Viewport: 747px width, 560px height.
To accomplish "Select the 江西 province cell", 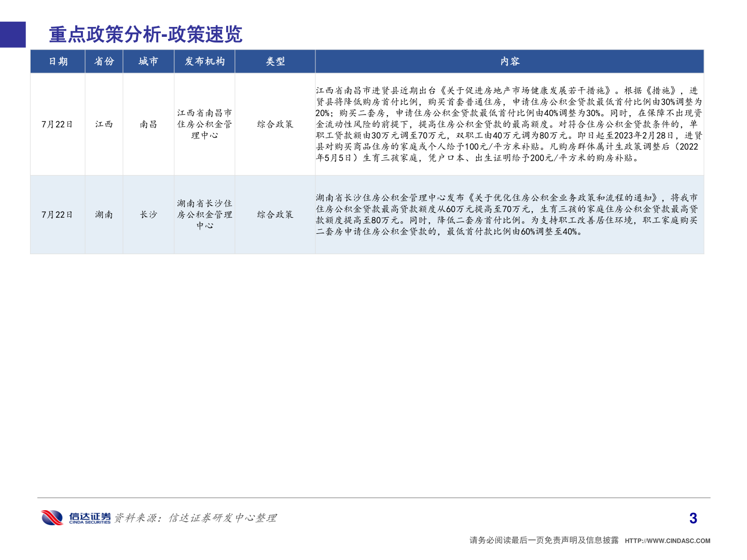I will coord(104,124).
